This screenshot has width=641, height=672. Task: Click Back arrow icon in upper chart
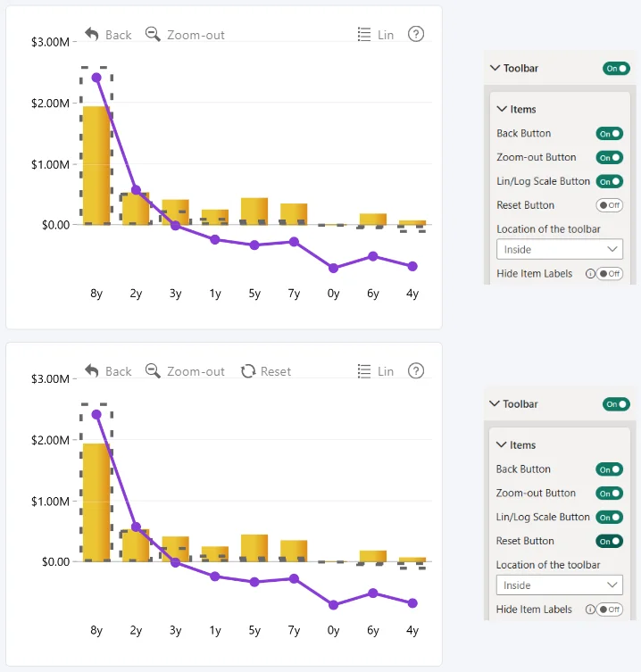(x=92, y=34)
